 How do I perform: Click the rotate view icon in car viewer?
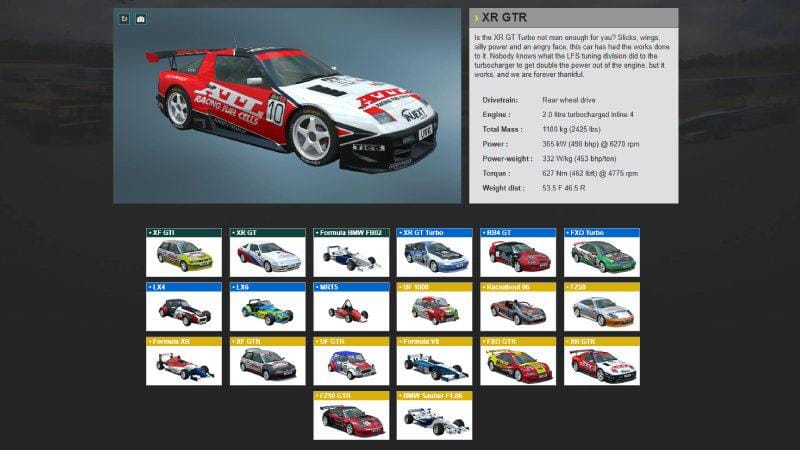[124, 19]
